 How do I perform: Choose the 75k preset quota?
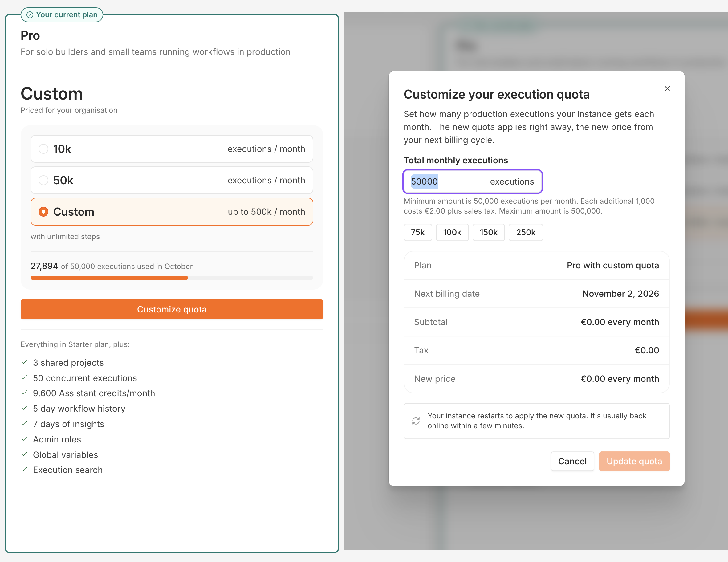click(417, 232)
